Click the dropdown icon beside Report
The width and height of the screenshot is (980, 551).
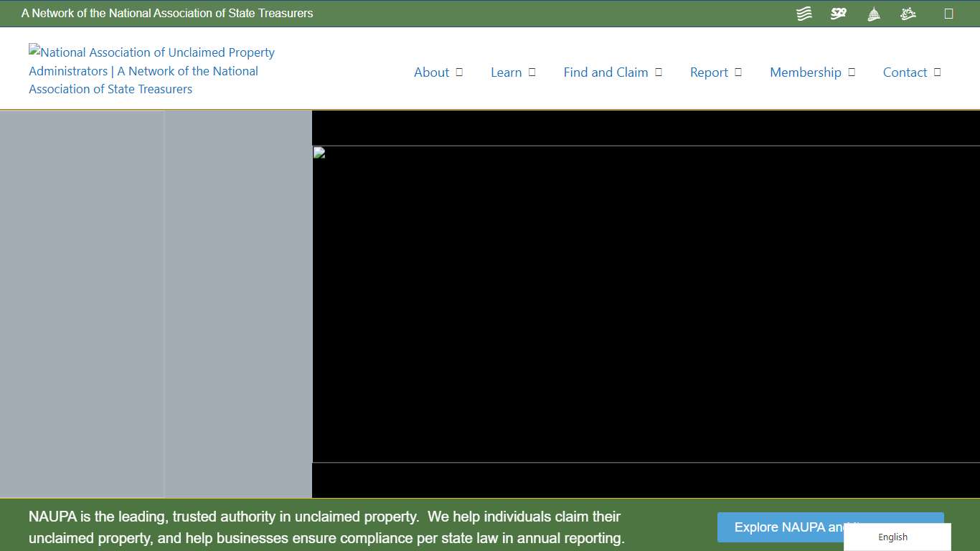point(738,72)
